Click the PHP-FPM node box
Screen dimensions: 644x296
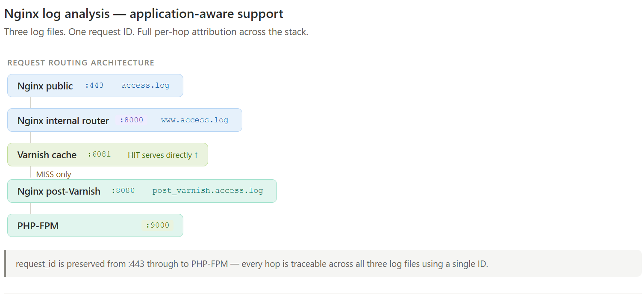95,225
